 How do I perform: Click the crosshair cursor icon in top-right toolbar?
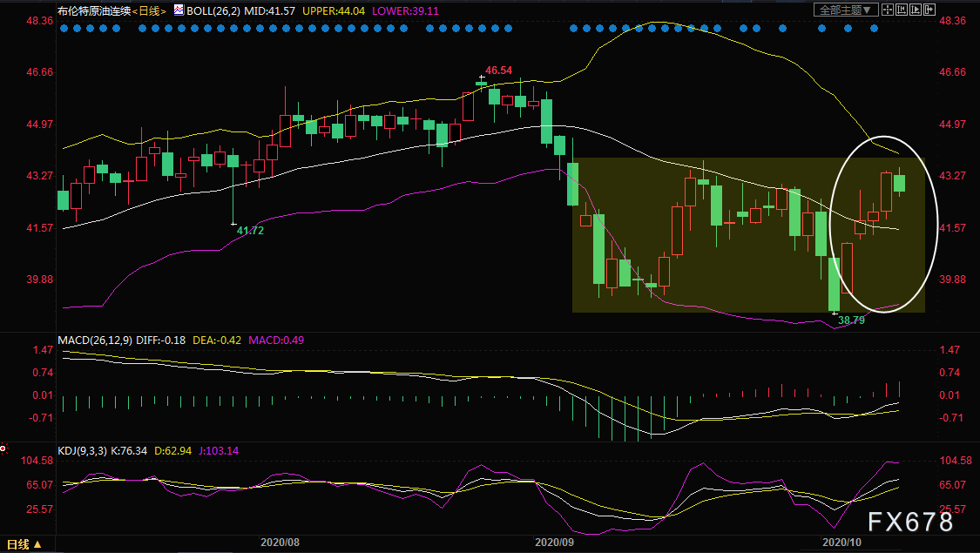(x=889, y=10)
